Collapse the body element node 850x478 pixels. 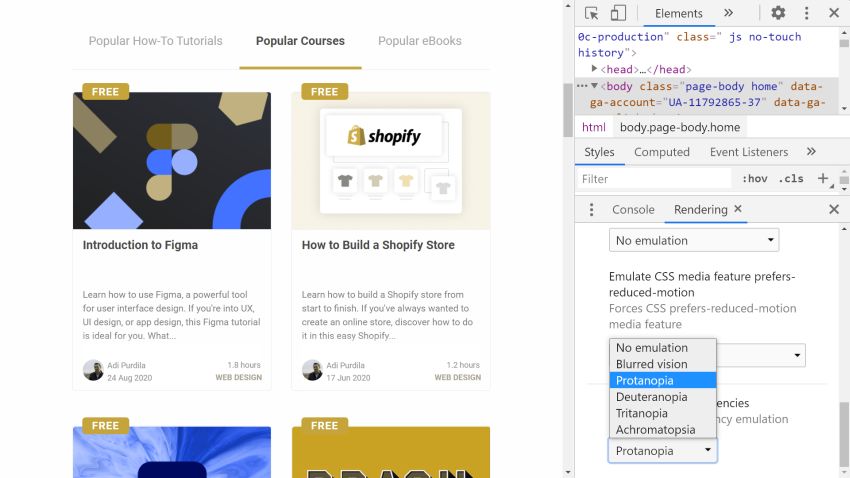coord(595,86)
